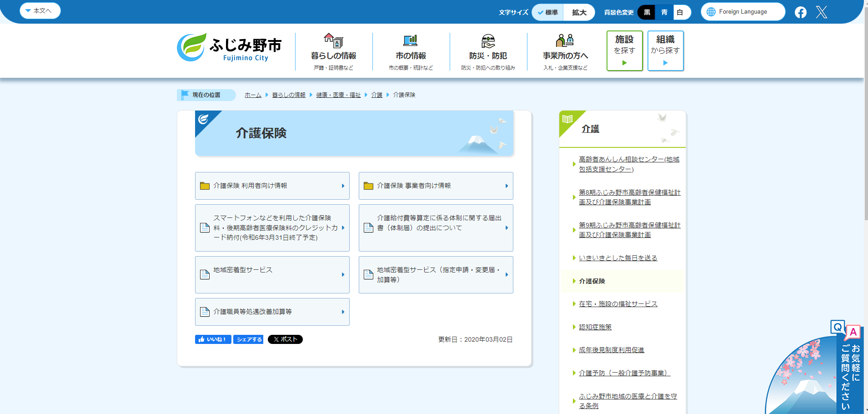868x414 pixels.
Task: Open the X (Twitter) icon in header
Action: coord(821,12)
